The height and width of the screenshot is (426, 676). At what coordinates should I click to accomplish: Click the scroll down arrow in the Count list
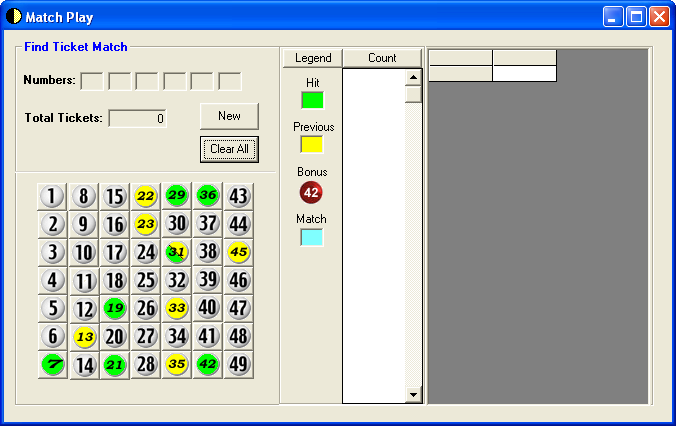coord(413,395)
